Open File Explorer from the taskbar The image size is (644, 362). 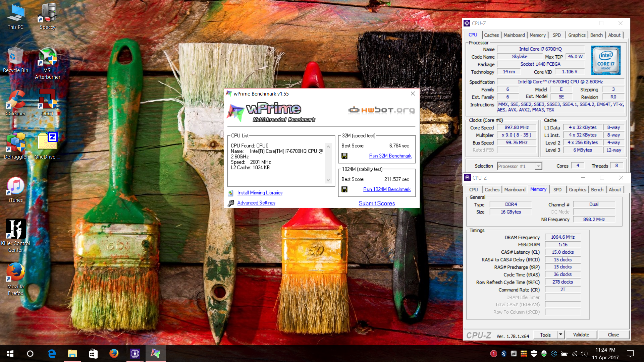point(72,354)
